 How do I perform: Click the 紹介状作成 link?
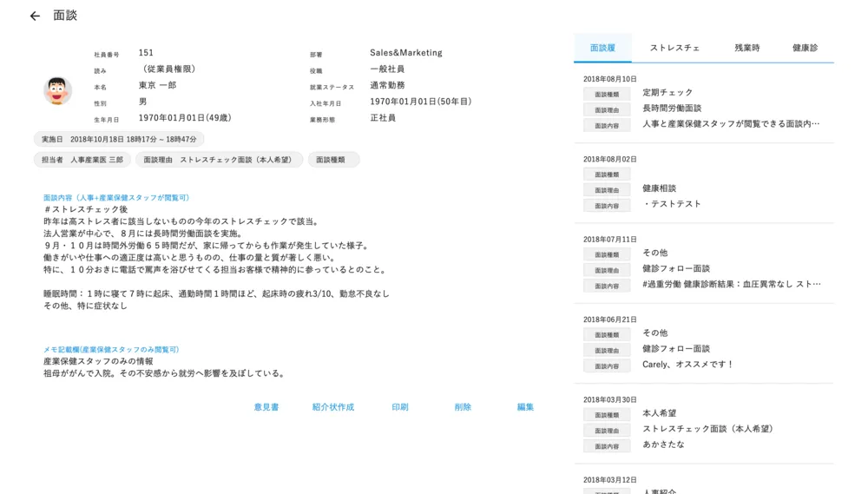click(x=333, y=407)
